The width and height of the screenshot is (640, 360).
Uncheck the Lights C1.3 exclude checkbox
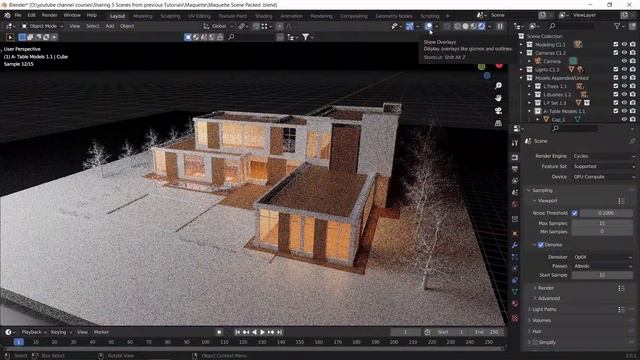(x=616, y=69)
